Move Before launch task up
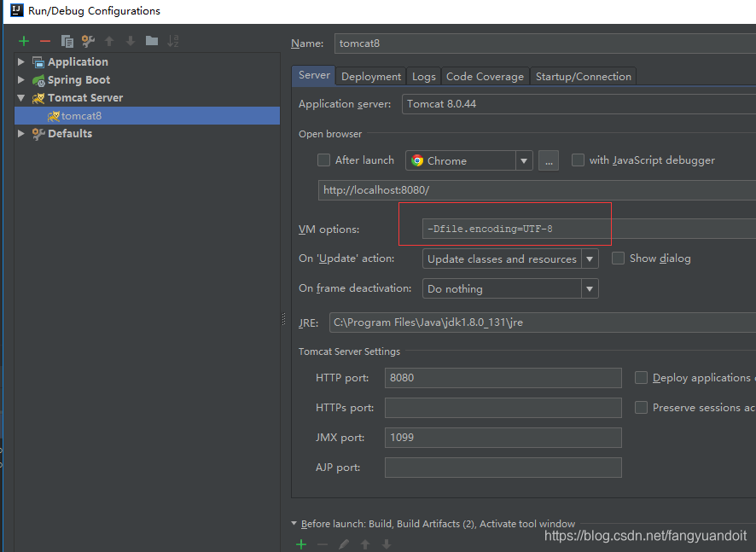 [x=365, y=544]
